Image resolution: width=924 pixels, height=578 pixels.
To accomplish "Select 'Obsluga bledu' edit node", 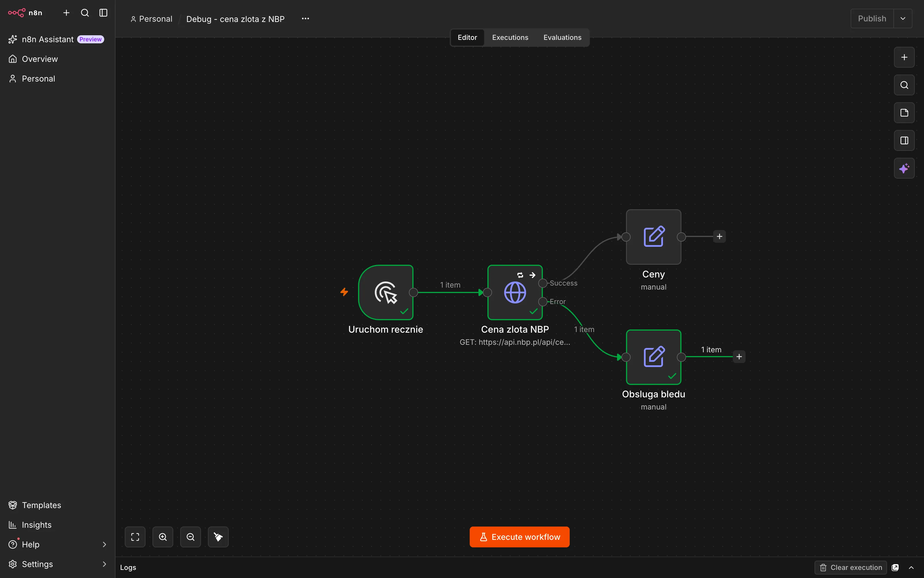I will pos(654,357).
